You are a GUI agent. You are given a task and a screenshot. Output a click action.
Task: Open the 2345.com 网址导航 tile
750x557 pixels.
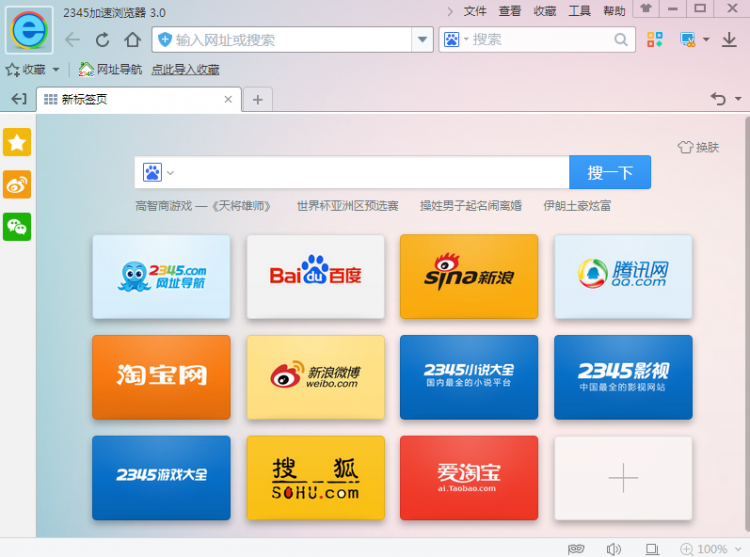pyautogui.click(x=161, y=276)
